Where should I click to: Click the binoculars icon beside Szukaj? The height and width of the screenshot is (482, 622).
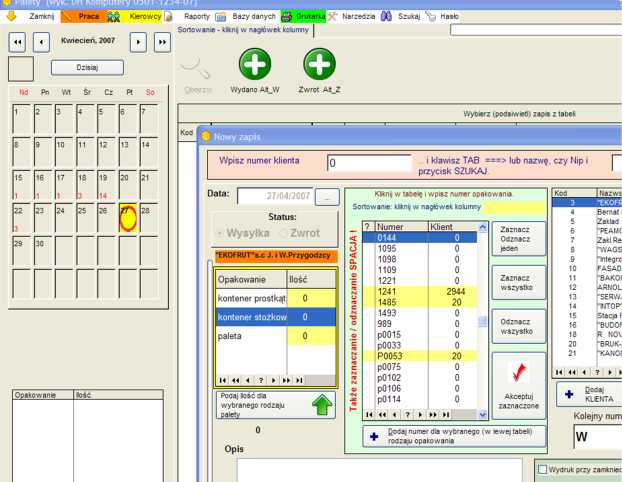coord(386,16)
